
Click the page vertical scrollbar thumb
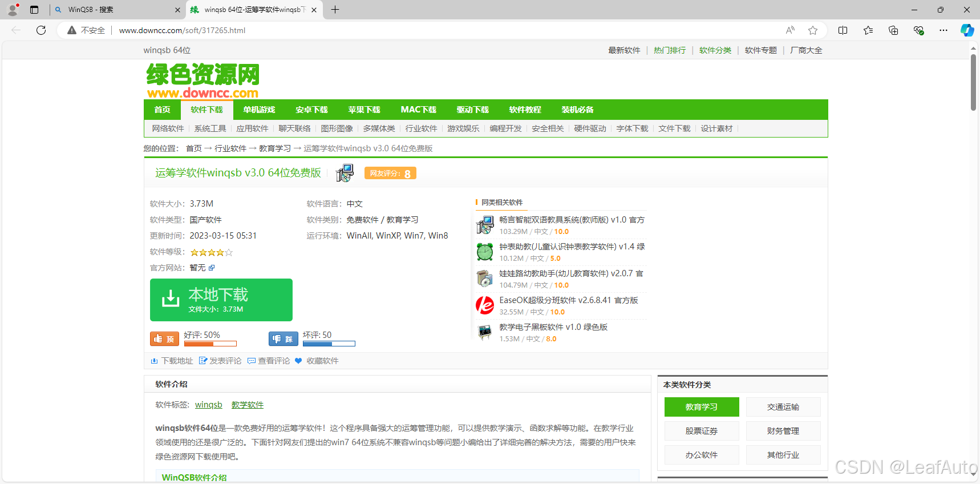(x=974, y=83)
